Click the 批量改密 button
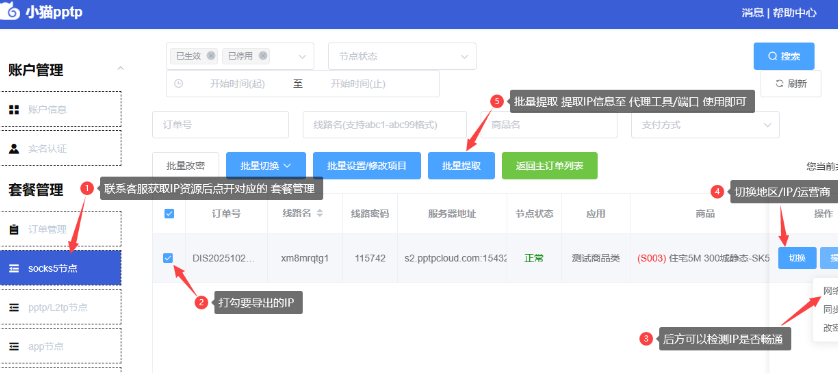838x373 pixels. point(185,166)
